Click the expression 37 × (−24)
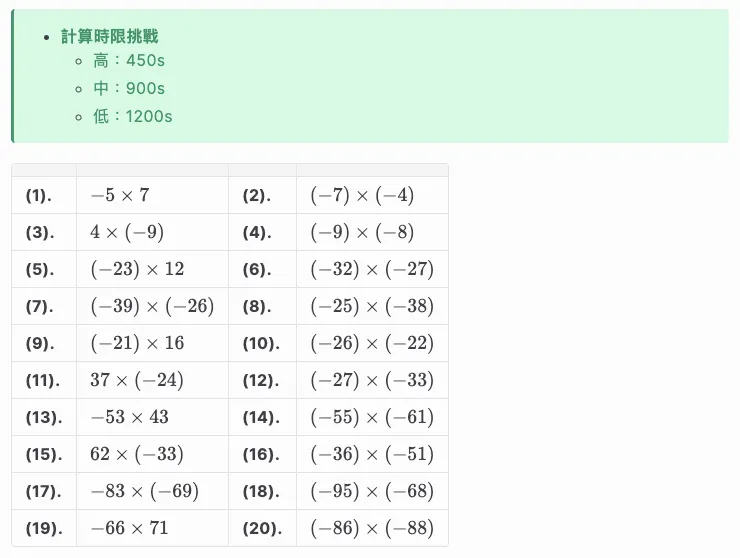 click(x=137, y=380)
